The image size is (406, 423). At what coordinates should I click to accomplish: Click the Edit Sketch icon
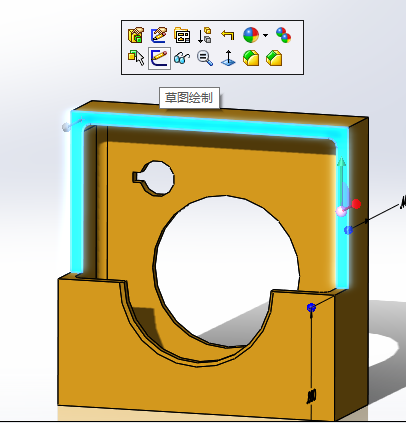coord(159,35)
